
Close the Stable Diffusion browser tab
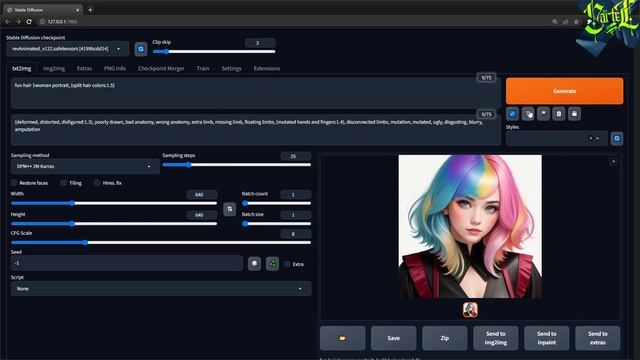(x=78, y=10)
